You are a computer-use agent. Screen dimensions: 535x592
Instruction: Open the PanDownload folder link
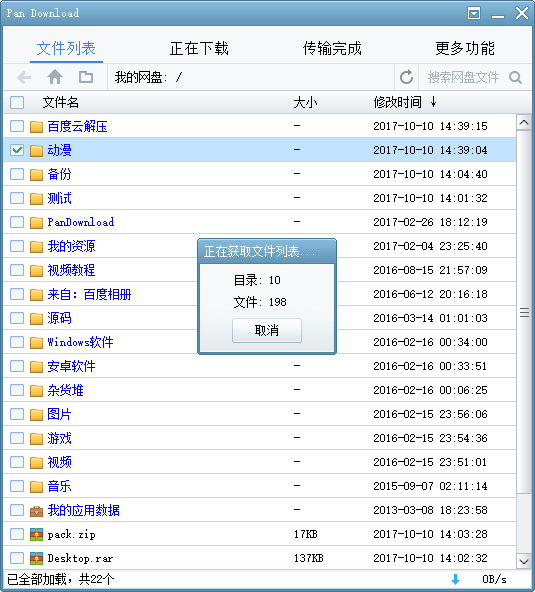coord(80,222)
